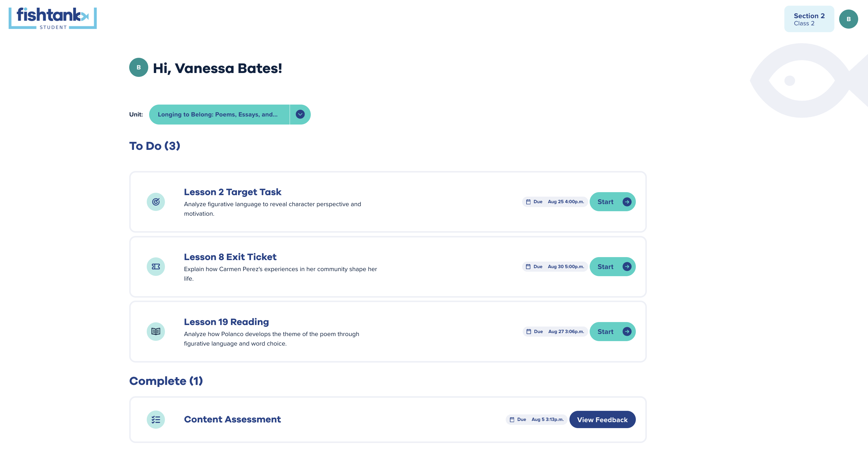This screenshot has height=457, width=868.
Task: Click arrow icon on Lesson 19 Start button
Action: coord(627,332)
